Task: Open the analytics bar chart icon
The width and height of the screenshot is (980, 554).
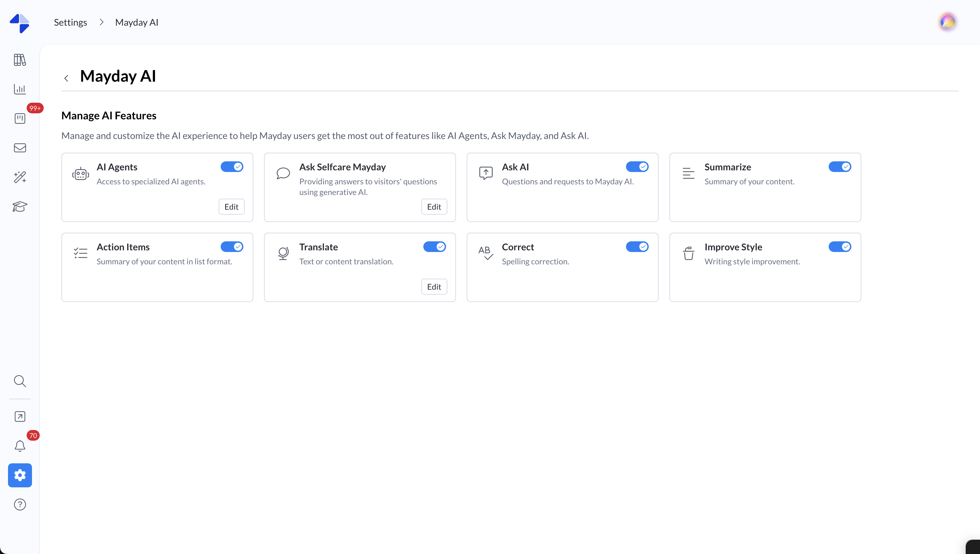Action: click(x=20, y=89)
